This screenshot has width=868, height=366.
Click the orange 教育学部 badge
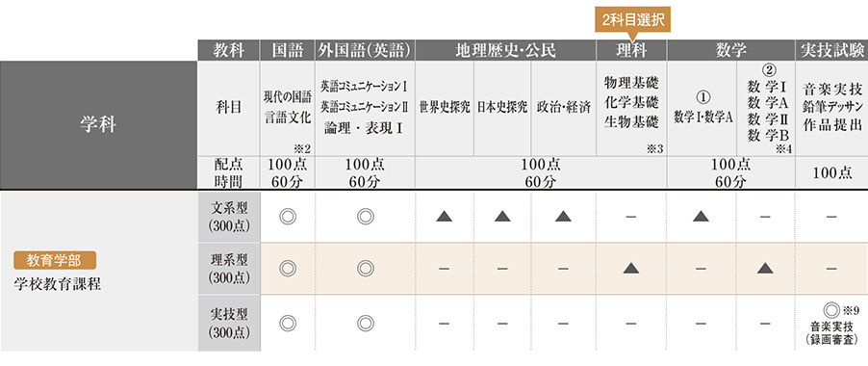(x=55, y=259)
